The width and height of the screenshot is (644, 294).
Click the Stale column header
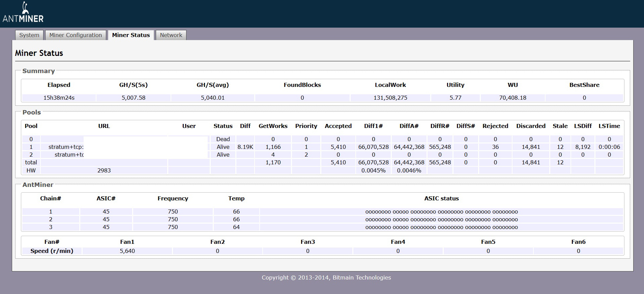[560, 126]
